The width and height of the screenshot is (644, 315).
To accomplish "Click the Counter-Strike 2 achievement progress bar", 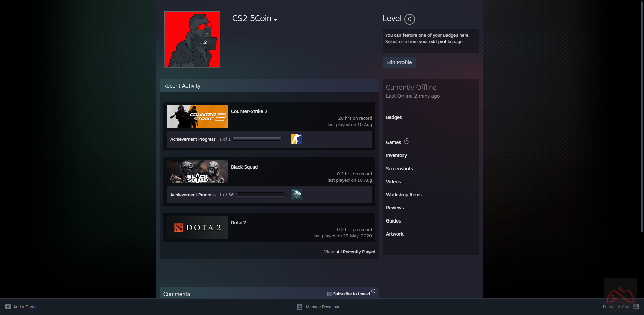I will [x=257, y=139].
